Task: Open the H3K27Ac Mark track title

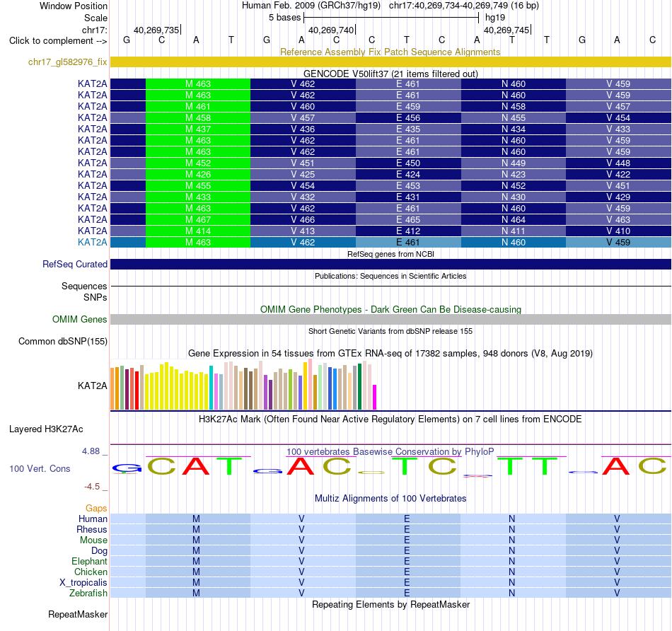Action: tap(390, 419)
